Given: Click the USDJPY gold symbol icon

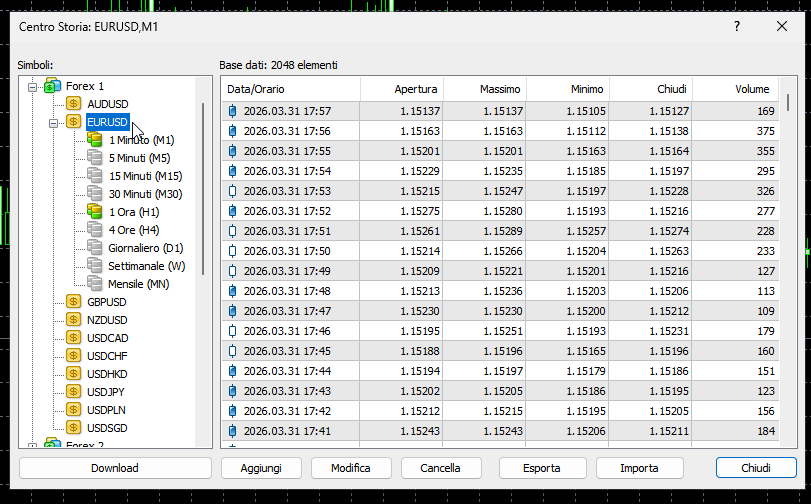Looking at the screenshot, I should pyautogui.click(x=73, y=392).
